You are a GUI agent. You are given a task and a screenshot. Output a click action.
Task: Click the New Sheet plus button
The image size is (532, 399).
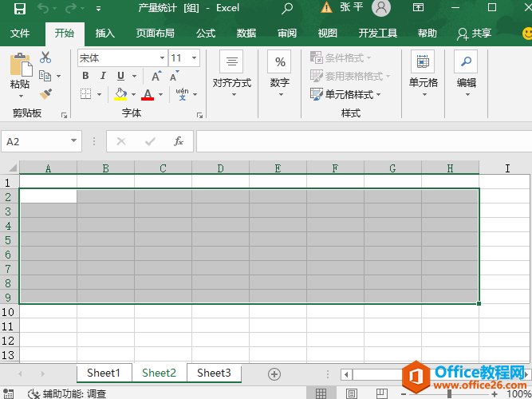(274, 374)
